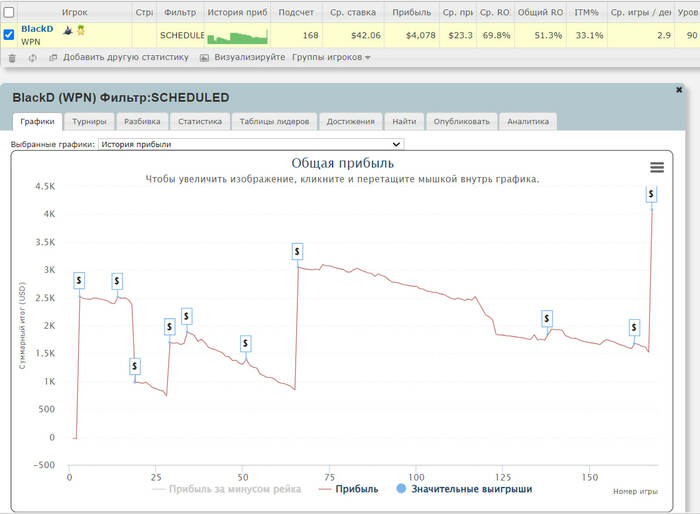The width and height of the screenshot is (700, 514).
Task: Click the Визуализируйте chart icon
Action: [x=204, y=58]
